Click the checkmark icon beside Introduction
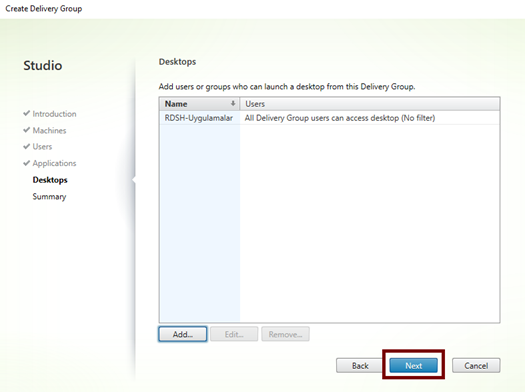 click(x=26, y=113)
